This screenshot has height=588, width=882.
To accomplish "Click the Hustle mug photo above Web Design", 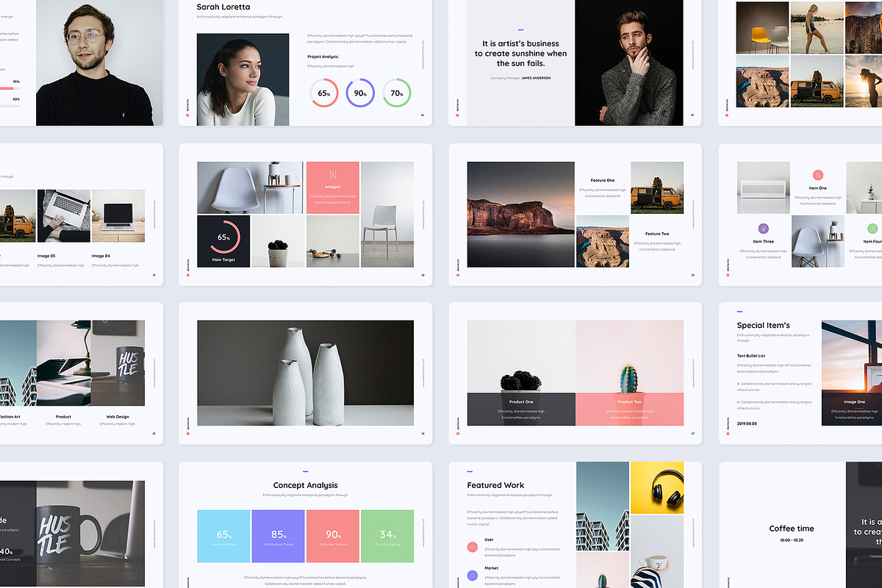I will click(x=118, y=363).
